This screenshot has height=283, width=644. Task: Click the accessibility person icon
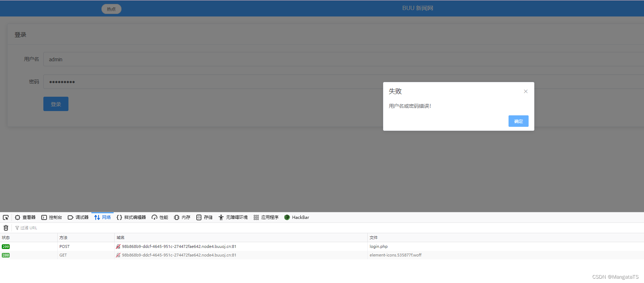pyautogui.click(x=221, y=217)
